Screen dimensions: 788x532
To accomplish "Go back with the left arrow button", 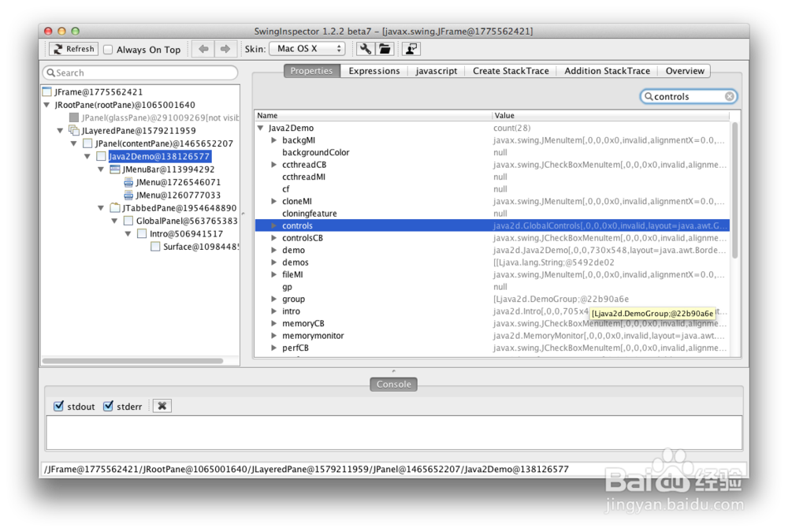I will click(x=203, y=49).
